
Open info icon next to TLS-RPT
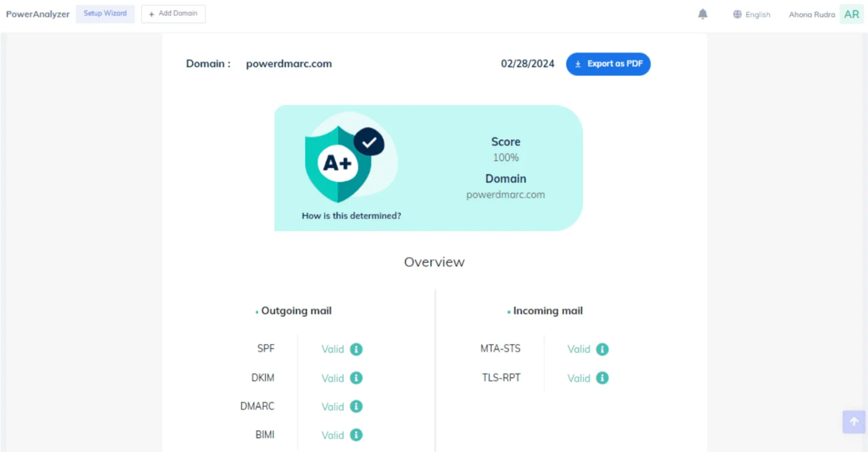point(602,378)
